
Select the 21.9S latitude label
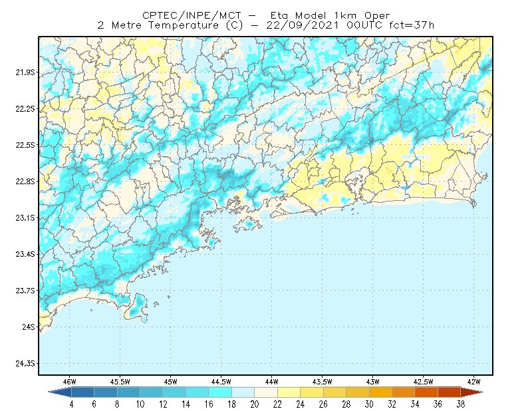tap(25, 72)
